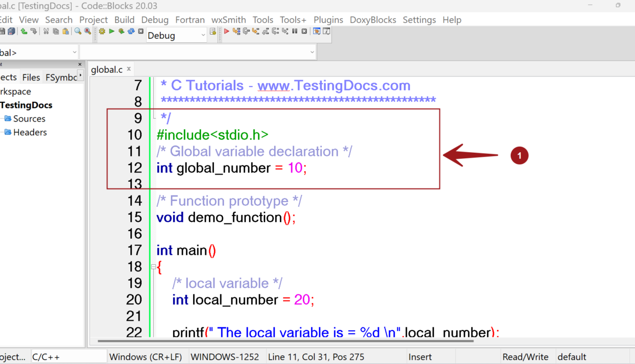Switch to the FSymbols sidebar tab
Screen dimensions: 635x364
coord(61,77)
